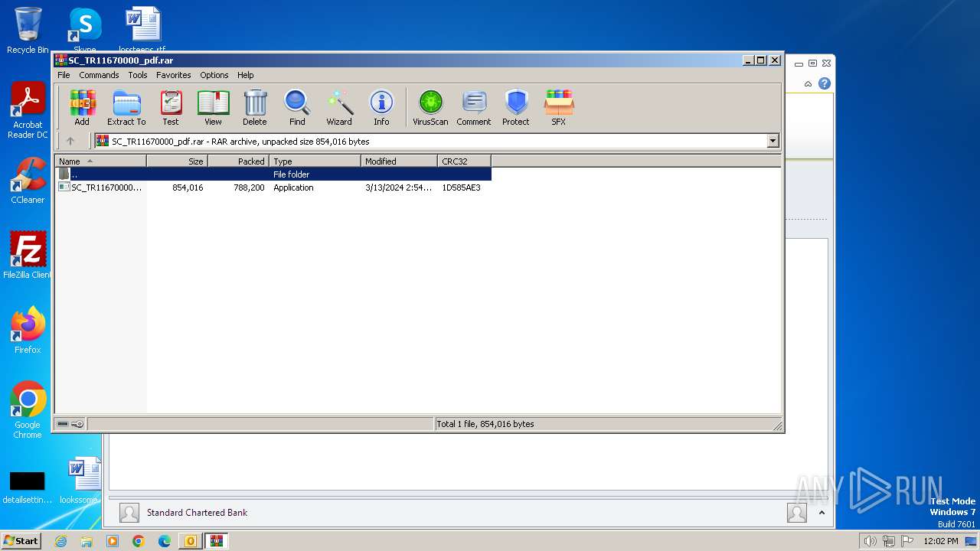This screenshot has height=551, width=980.
Task: Click the drive key status bar icon
Action: (x=70, y=424)
